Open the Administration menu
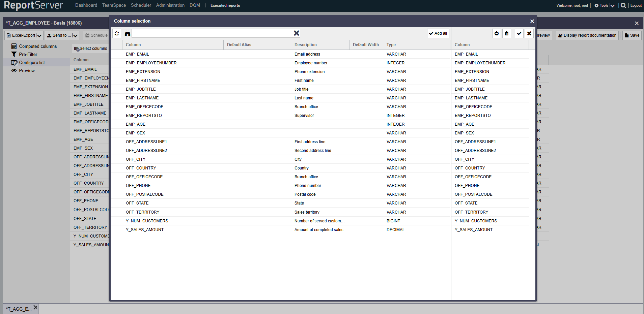The width and height of the screenshot is (644, 314). tap(170, 5)
